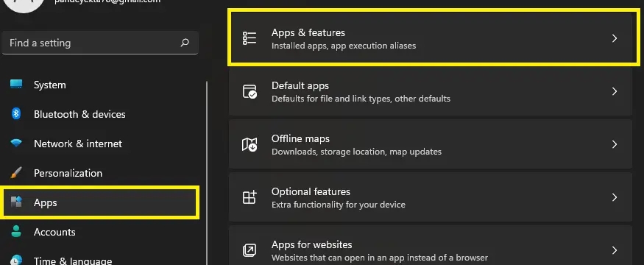The height and width of the screenshot is (265, 644).
Task: Click the Find a setting field
Action: [x=100, y=43]
